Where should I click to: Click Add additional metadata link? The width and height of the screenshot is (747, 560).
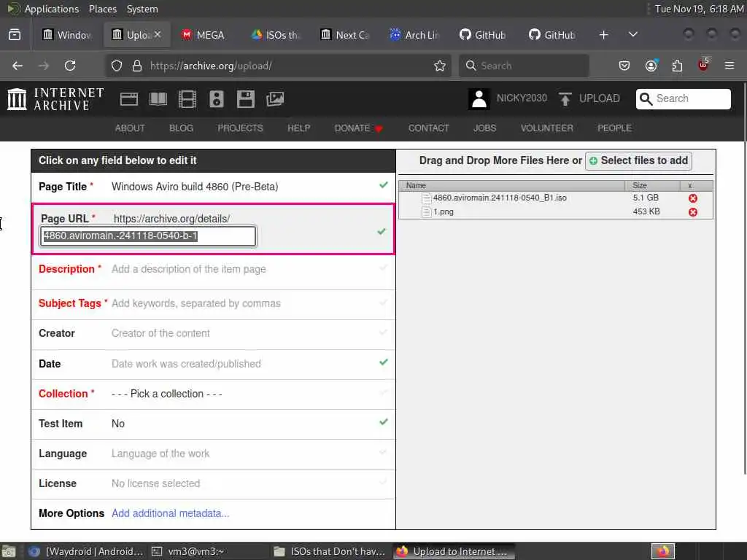171,513
